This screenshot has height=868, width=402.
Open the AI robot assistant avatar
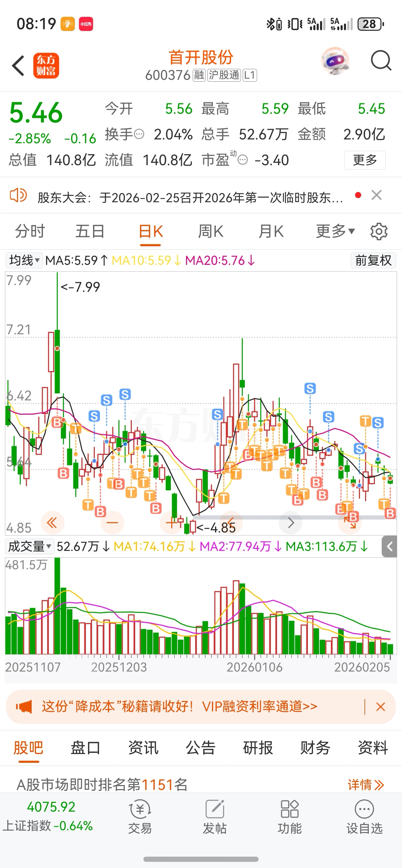pos(335,61)
